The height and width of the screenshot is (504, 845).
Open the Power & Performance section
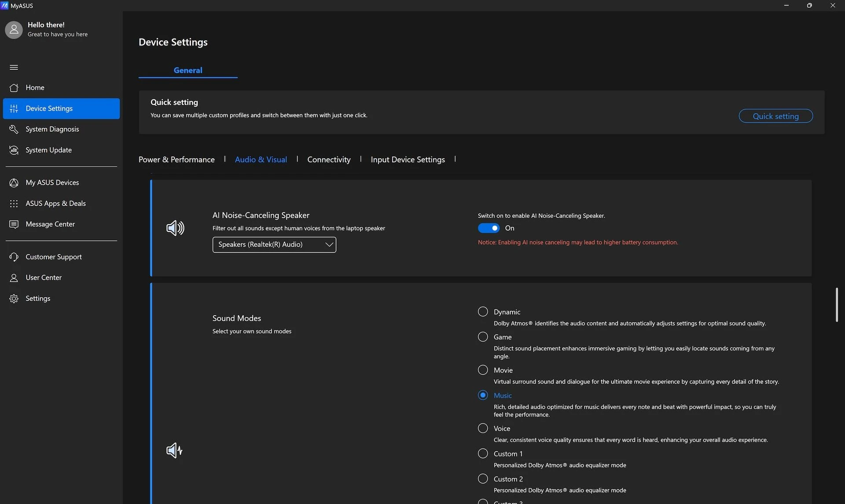(176, 160)
